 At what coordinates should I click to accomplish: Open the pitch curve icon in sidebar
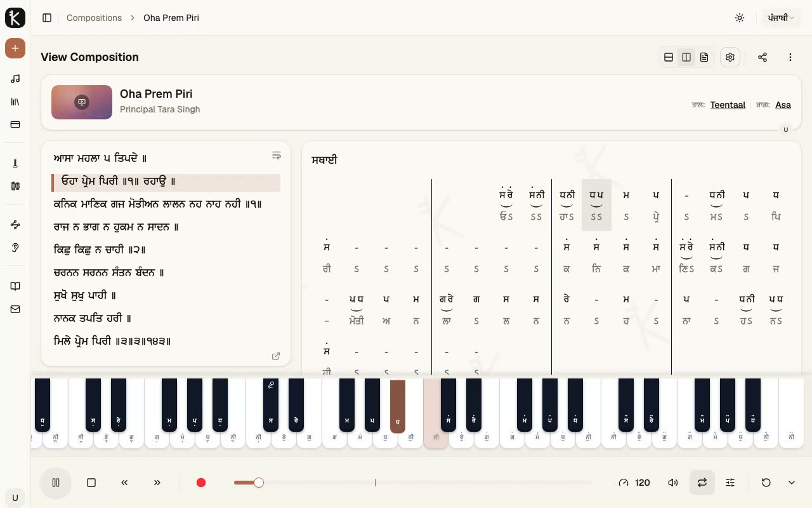(15, 225)
